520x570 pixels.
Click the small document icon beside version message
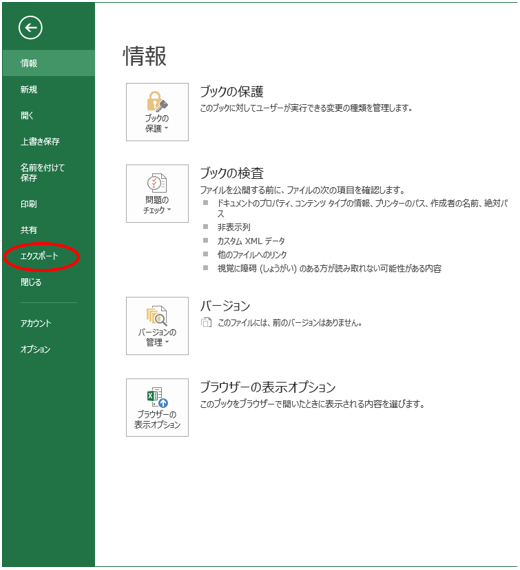point(206,322)
